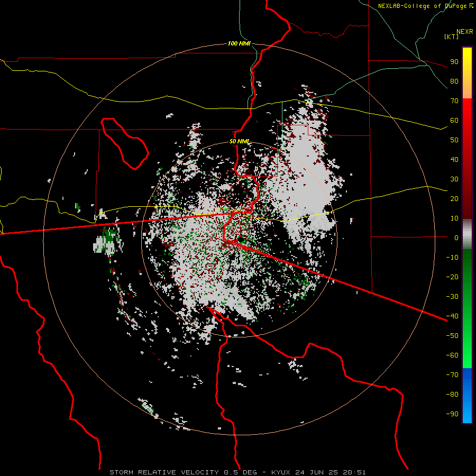The height and width of the screenshot is (476, 476).
Task: Click the 90 knot value on the color scale
Action: click(454, 62)
